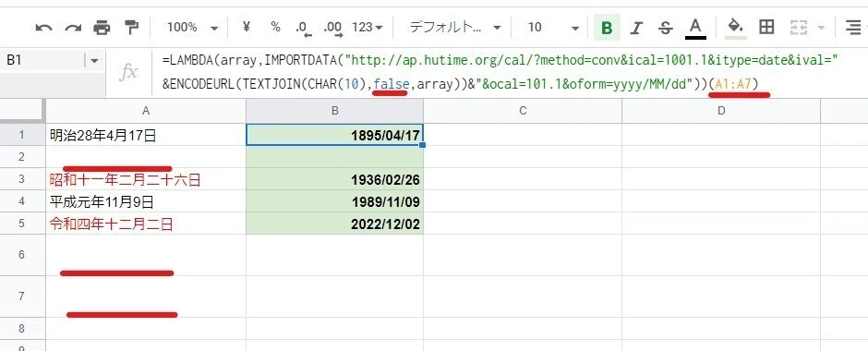Click the select-all corner box
The height and width of the screenshot is (351, 868).
22,111
